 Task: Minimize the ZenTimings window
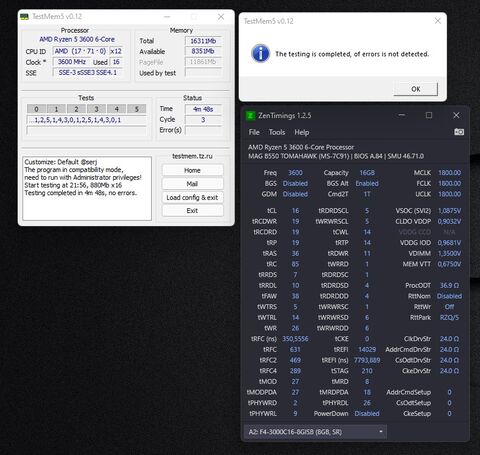coord(402,115)
